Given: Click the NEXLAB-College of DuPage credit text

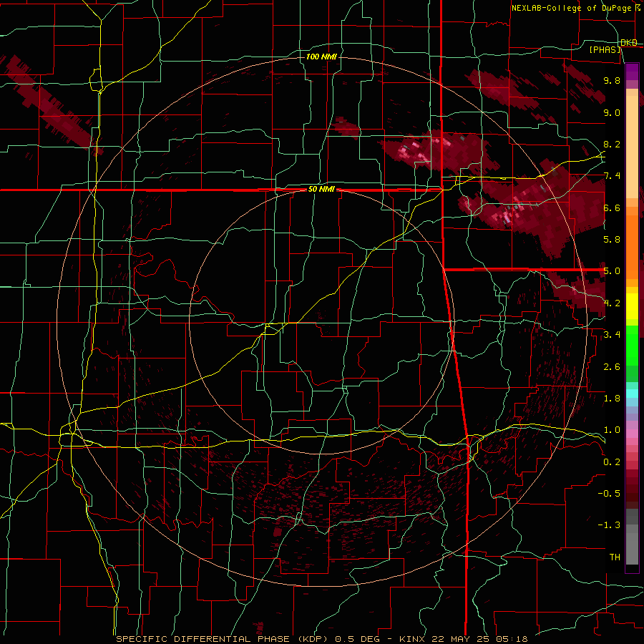Looking at the screenshot, I should click(571, 8).
